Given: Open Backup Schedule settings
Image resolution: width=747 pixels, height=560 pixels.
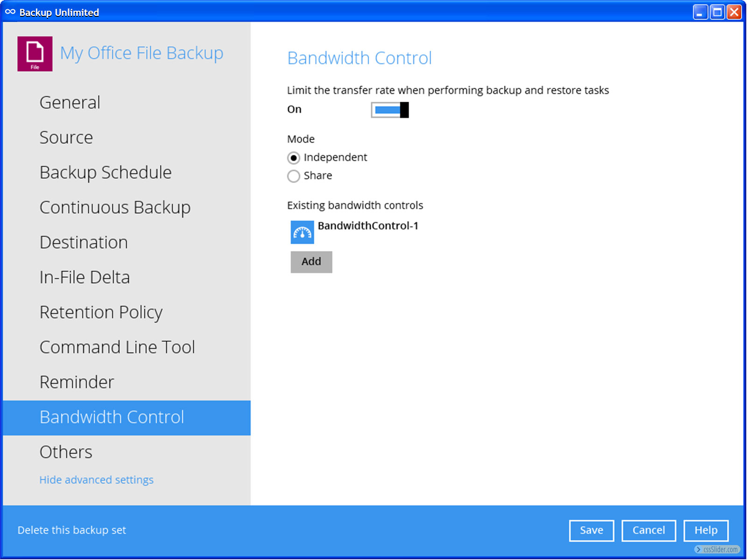Looking at the screenshot, I should (x=106, y=173).
